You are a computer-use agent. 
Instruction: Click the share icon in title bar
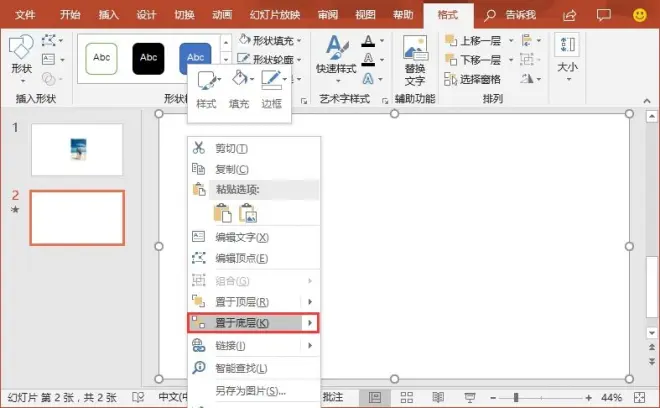tap(569, 16)
